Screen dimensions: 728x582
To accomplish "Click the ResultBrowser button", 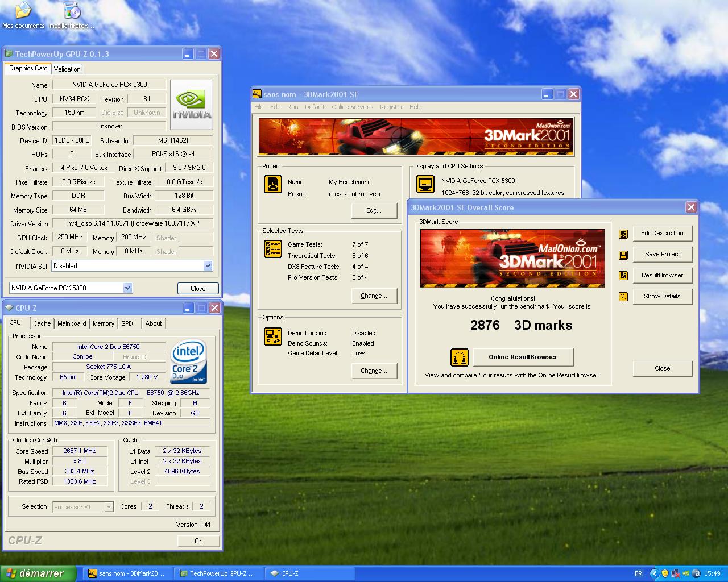I will tap(662, 275).
